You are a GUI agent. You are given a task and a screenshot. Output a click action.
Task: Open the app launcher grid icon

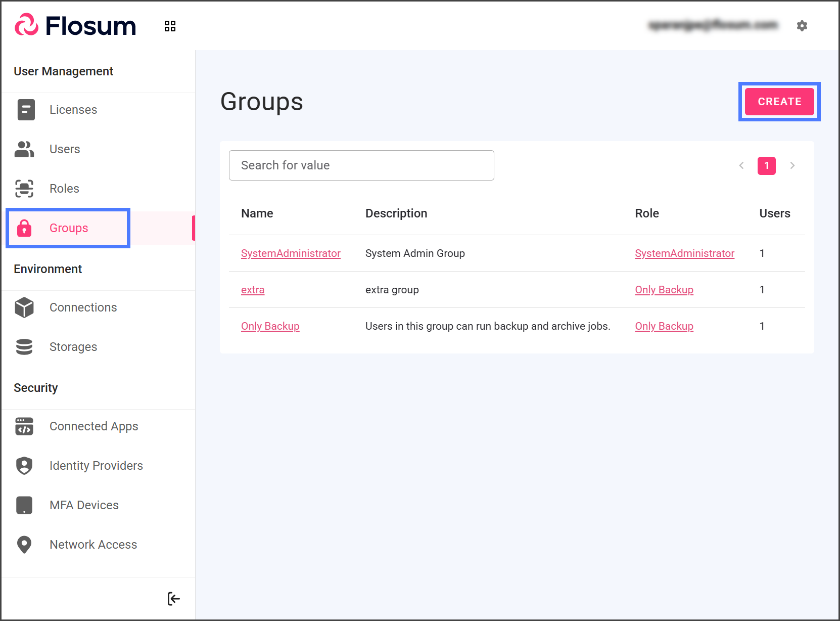(170, 26)
